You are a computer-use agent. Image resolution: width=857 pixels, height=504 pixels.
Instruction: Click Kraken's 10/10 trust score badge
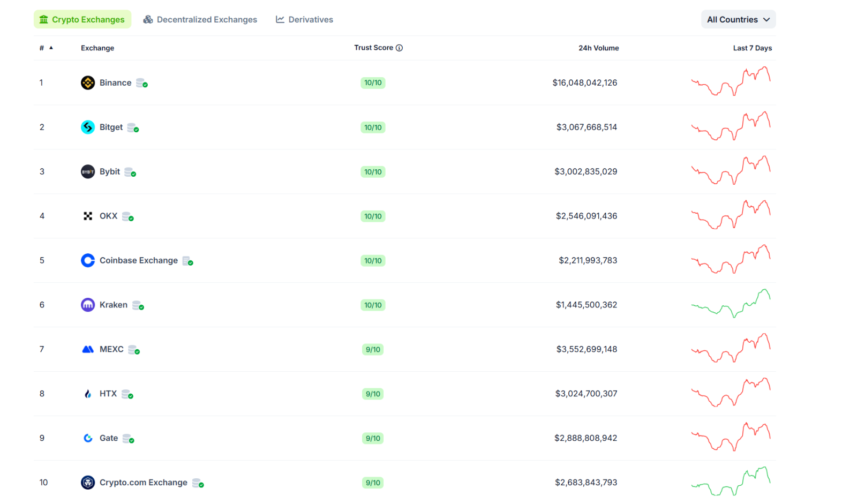click(373, 305)
